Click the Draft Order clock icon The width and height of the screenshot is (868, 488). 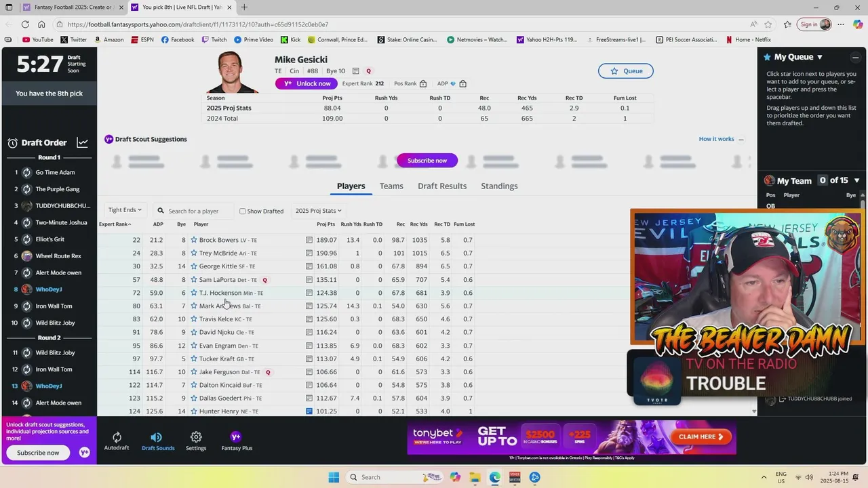click(12, 143)
